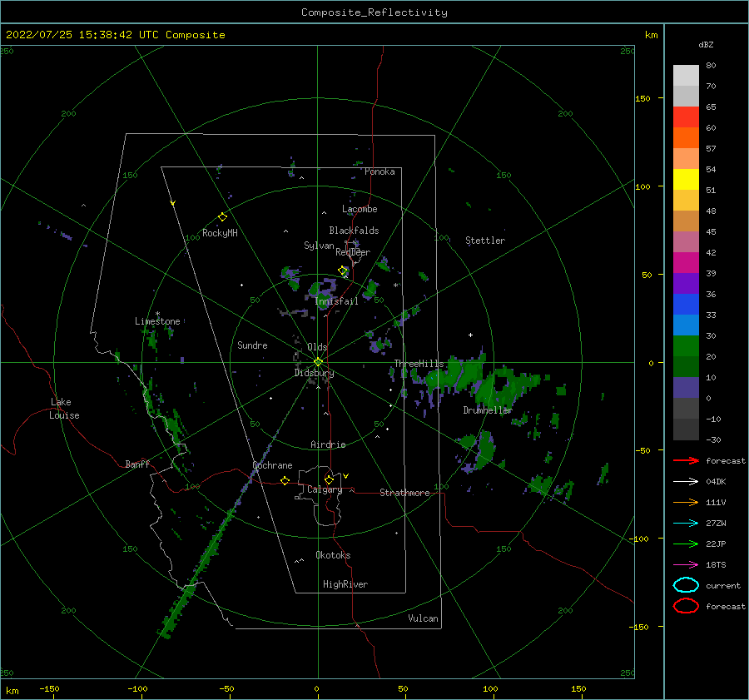Click the green 22JP arrow legend icon
The image size is (749, 700).
point(686,544)
